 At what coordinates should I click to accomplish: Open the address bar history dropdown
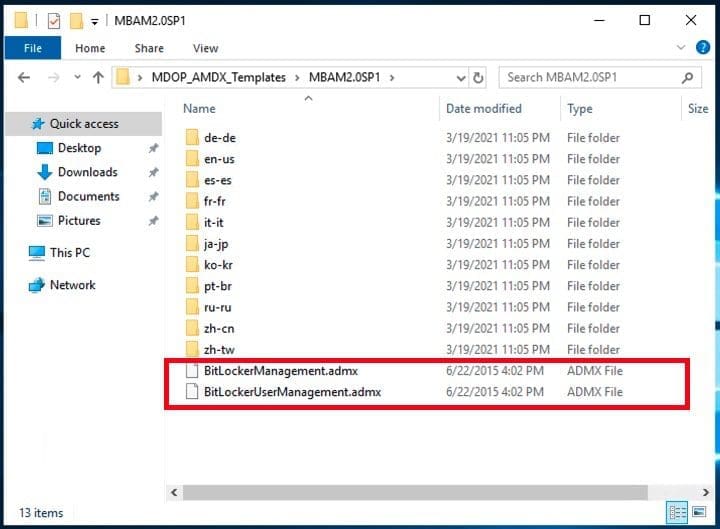pos(459,77)
